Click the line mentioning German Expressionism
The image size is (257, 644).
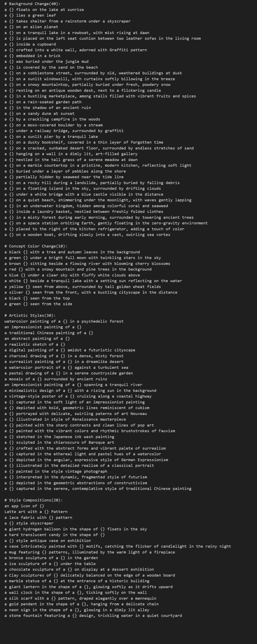(86, 460)
